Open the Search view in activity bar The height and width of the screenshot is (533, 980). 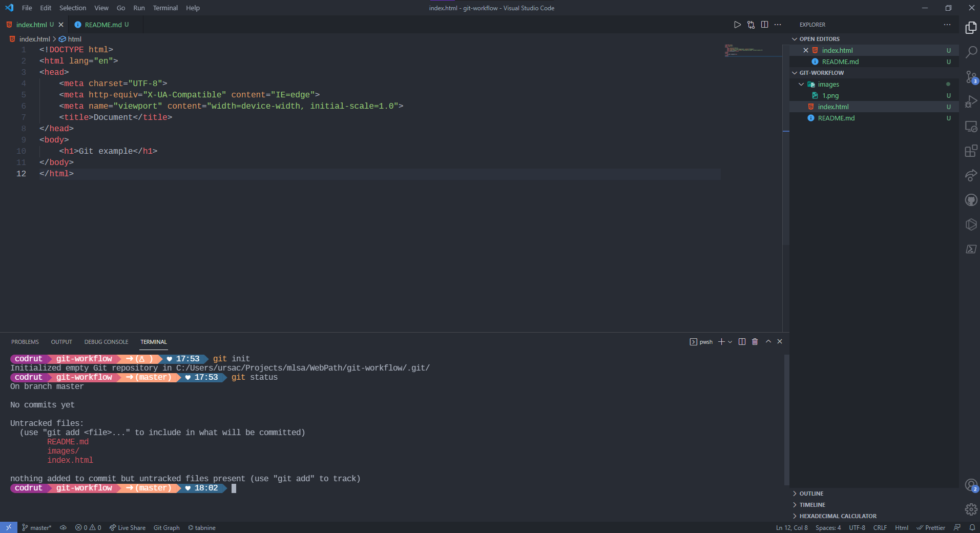tap(971, 52)
